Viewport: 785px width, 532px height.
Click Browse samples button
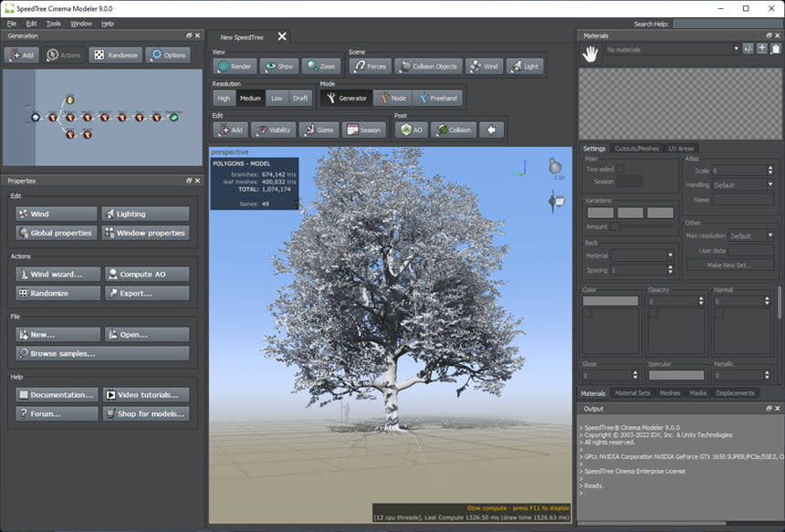coord(102,353)
